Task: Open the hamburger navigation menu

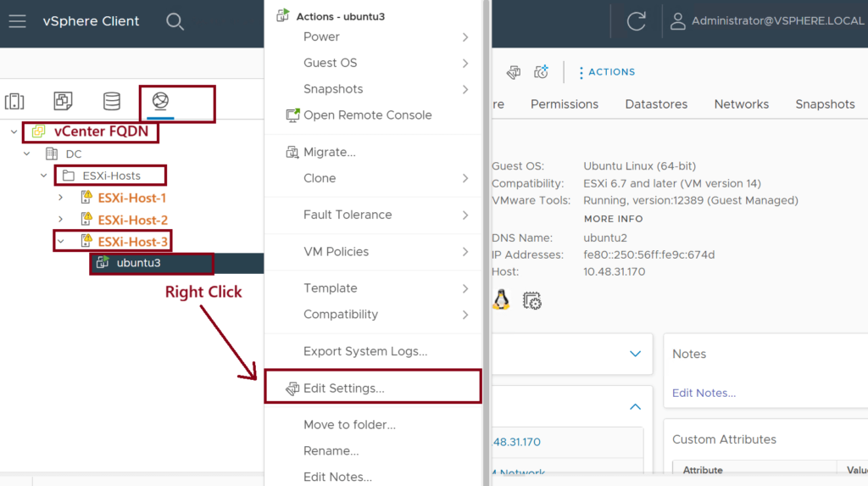Action: 17,21
